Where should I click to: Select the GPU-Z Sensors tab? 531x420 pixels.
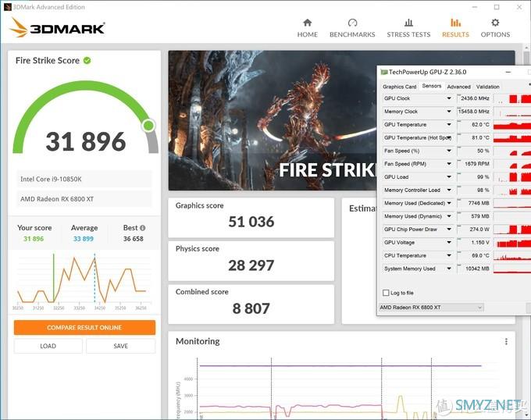[431, 86]
